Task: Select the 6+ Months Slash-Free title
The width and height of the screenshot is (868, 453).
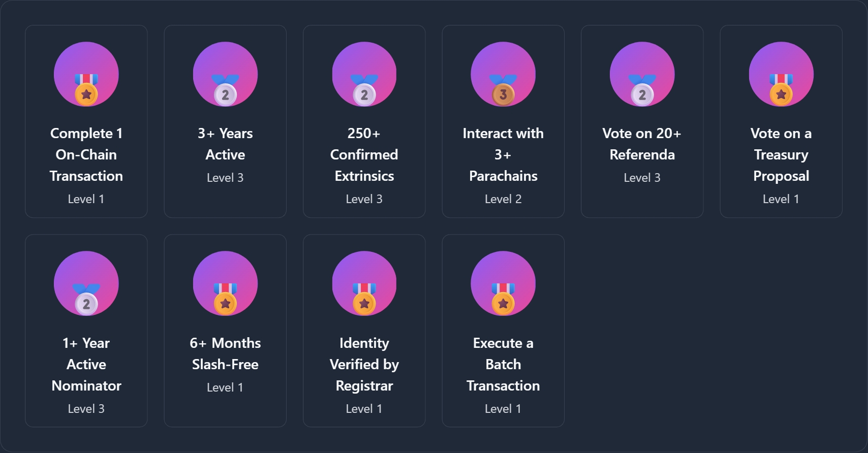Action: point(225,353)
